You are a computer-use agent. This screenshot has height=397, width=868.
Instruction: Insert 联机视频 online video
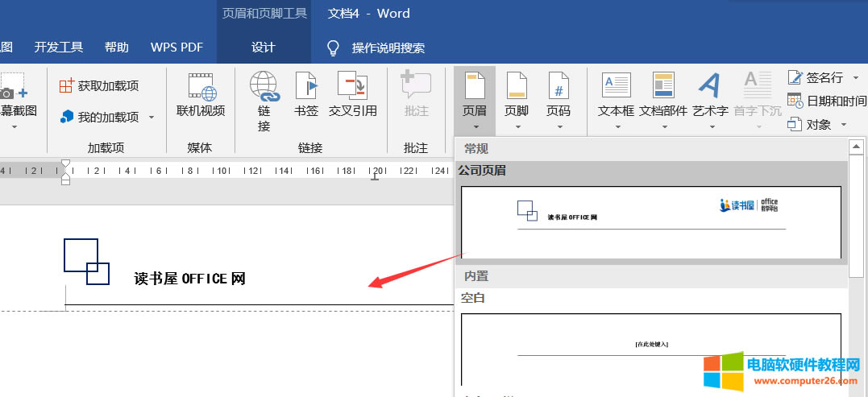(x=201, y=95)
